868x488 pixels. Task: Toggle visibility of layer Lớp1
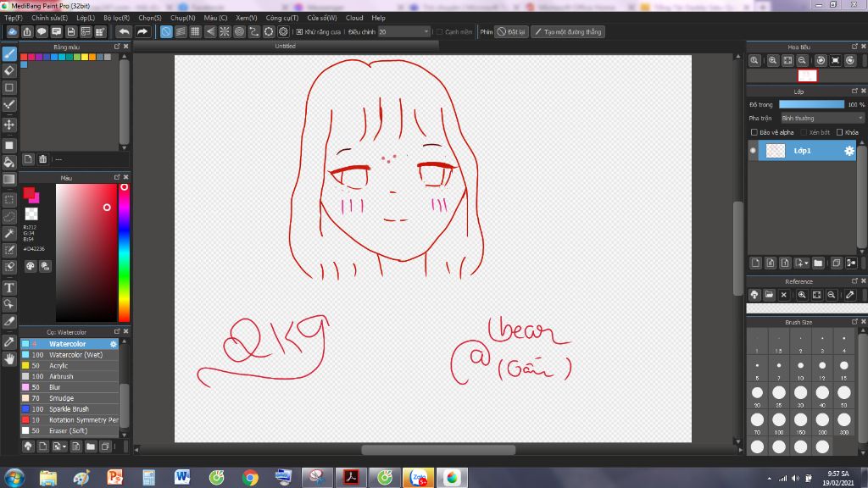(753, 151)
